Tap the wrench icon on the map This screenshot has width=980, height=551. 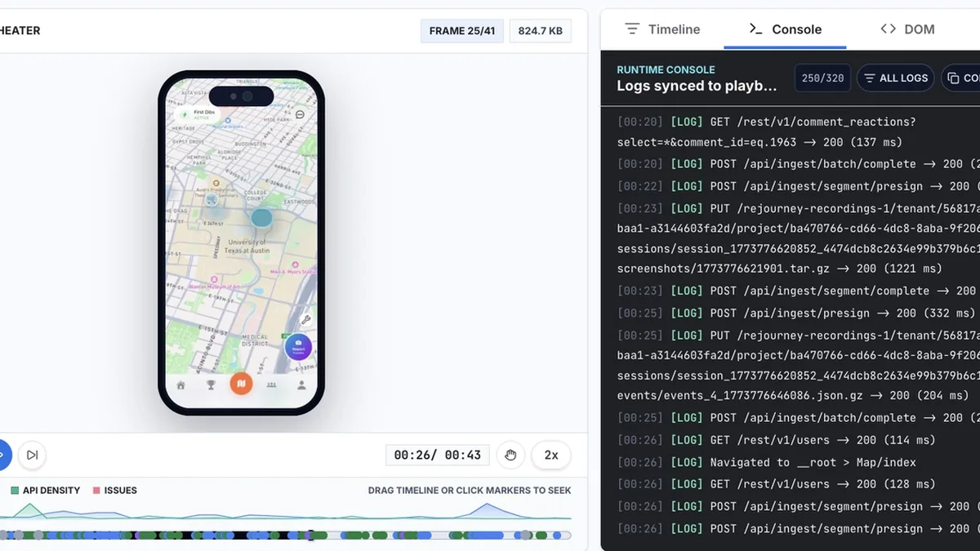click(x=305, y=320)
